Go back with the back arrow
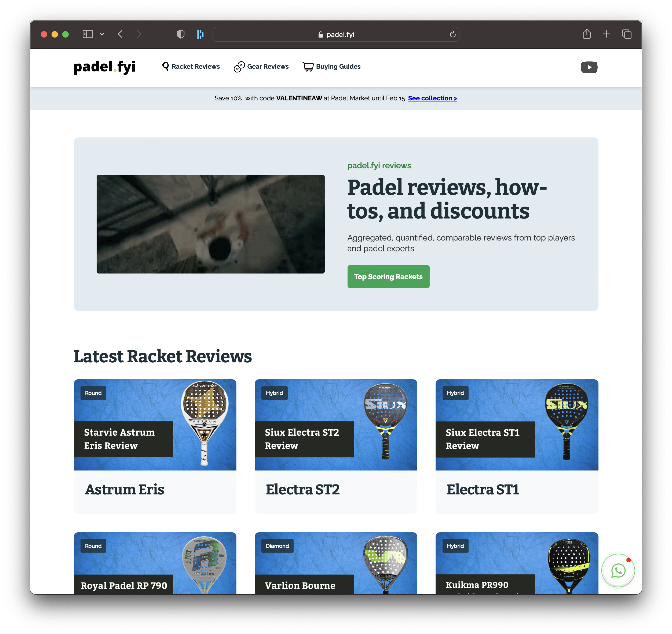 [120, 34]
